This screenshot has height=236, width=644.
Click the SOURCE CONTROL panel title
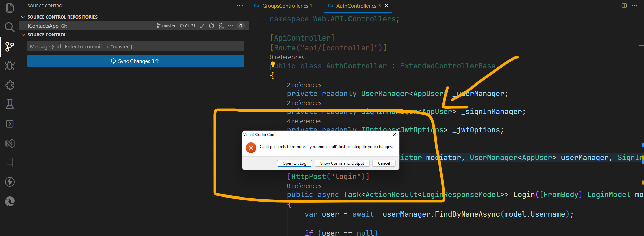tap(46, 6)
